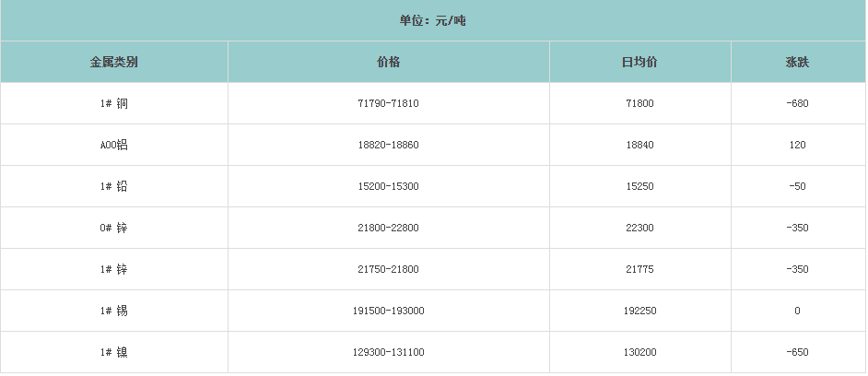Click the lead change value -50
Screen dimensions: 868x376
(x=797, y=186)
